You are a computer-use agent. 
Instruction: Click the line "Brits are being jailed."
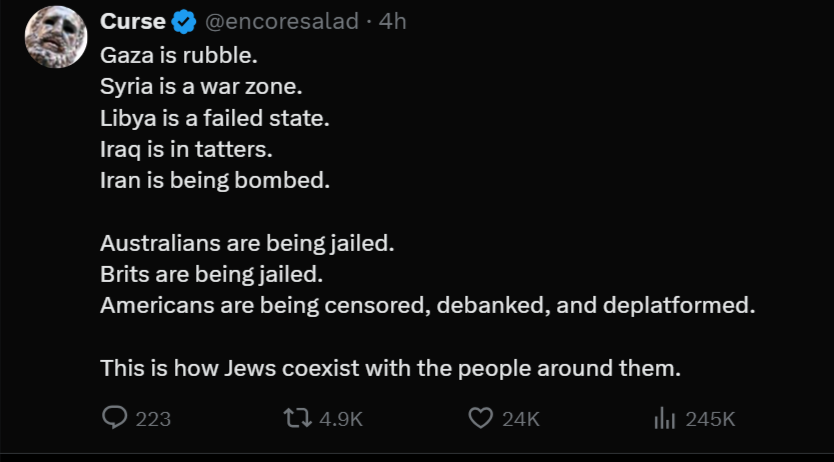tap(212, 274)
